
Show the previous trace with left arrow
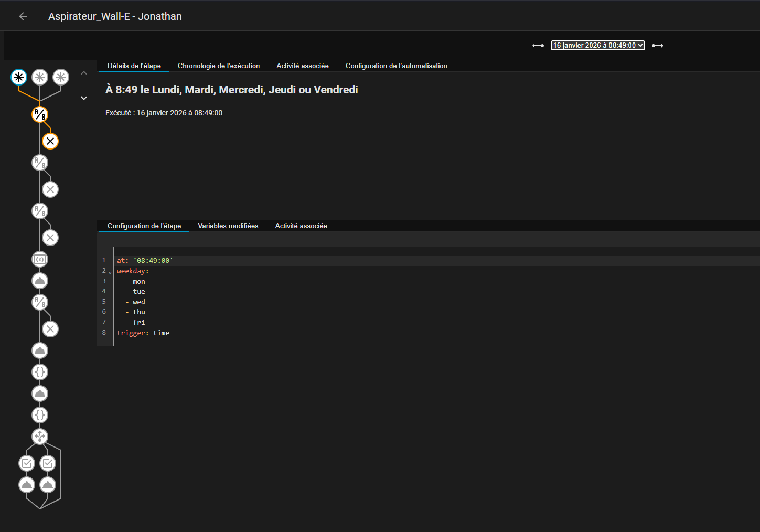click(538, 46)
